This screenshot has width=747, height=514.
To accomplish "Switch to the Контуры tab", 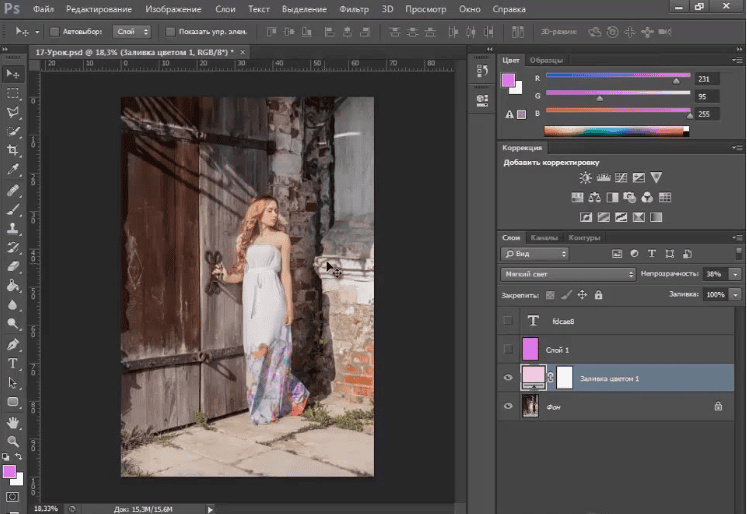I will [584, 238].
